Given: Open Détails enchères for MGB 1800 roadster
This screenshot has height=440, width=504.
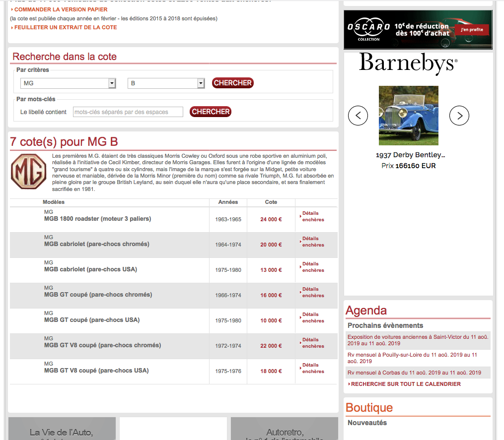Looking at the screenshot, I should [x=313, y=216].
